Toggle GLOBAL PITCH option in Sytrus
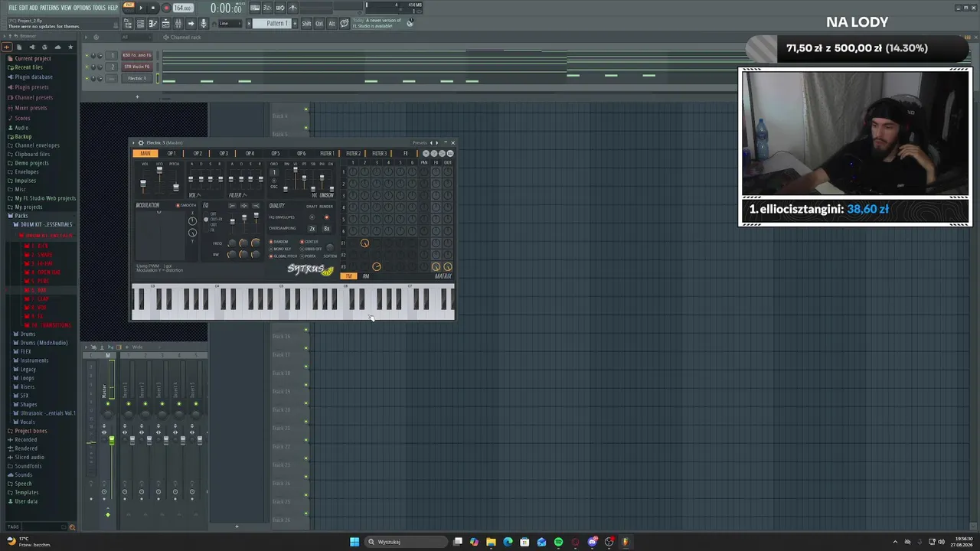Image resolution: width=980 pixels, height=551 pixels. click(x=283, y=256)
